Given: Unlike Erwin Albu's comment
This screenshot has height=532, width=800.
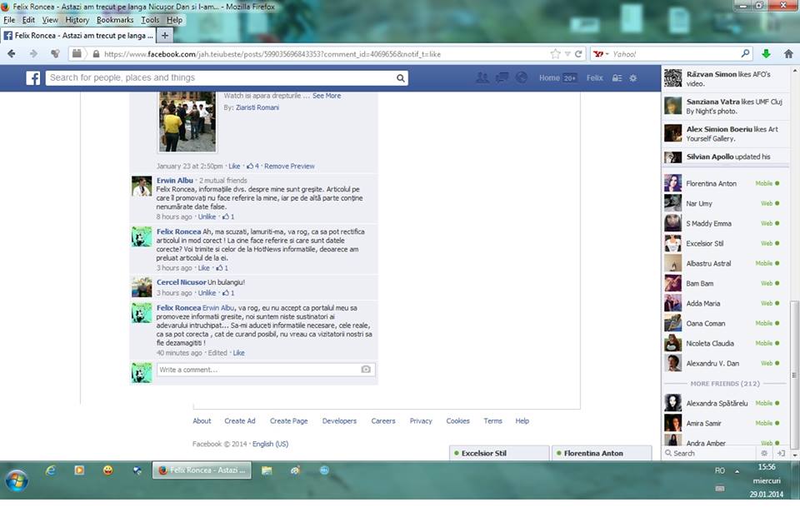Looking at the screenshot, I should (207, 216).
